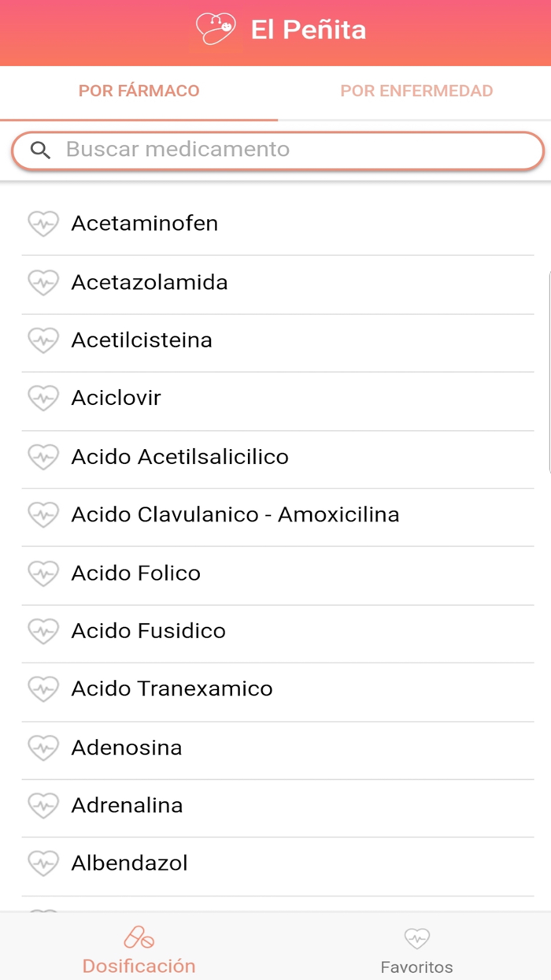Mark Acetilcisteina as favorite via heart
The height and width of the screenshot is (980, 551).
43,340
